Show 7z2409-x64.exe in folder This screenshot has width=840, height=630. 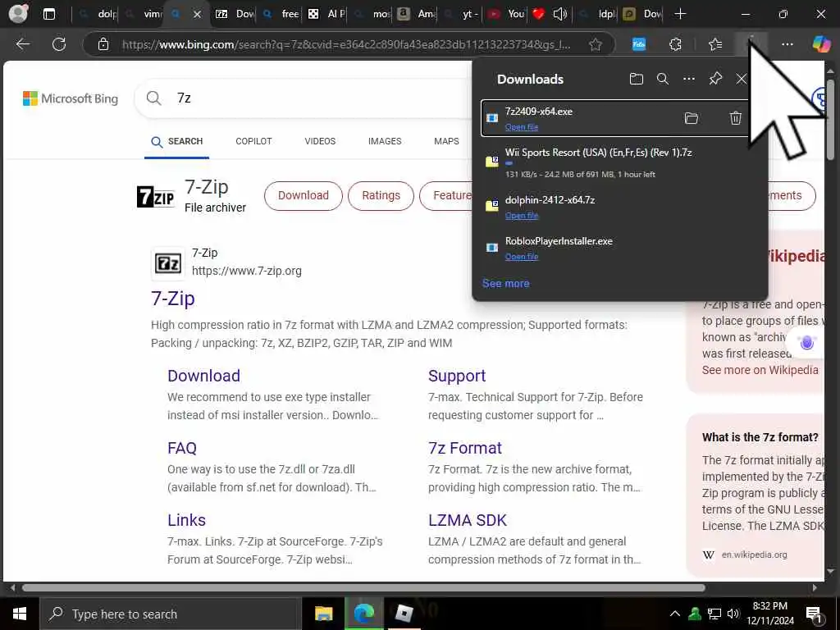coord(691,118)
